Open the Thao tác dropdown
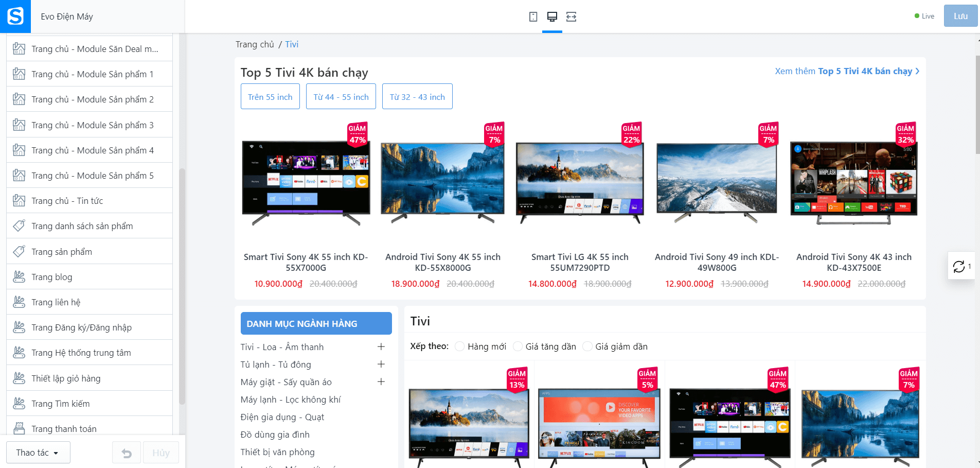 pos(38,453)
